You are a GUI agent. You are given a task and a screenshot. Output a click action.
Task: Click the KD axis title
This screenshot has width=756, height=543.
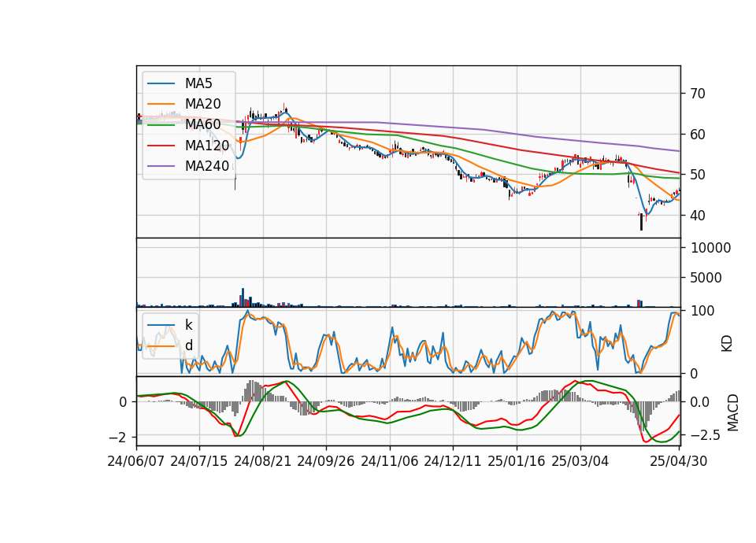tap(727, 344)
